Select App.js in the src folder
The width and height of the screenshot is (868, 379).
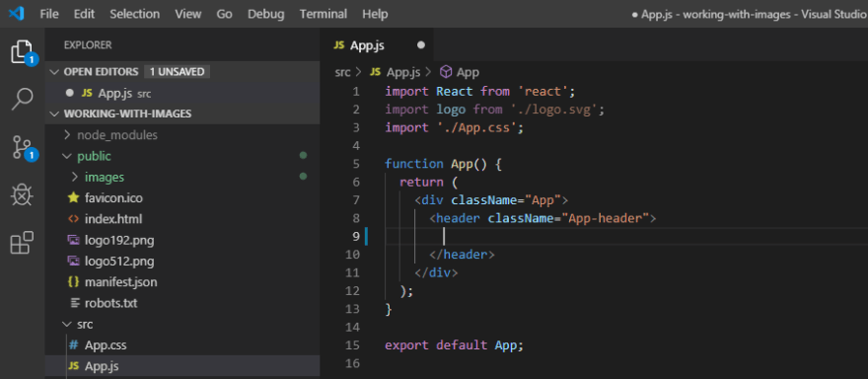pyautogui.click(x=182, y=366)
